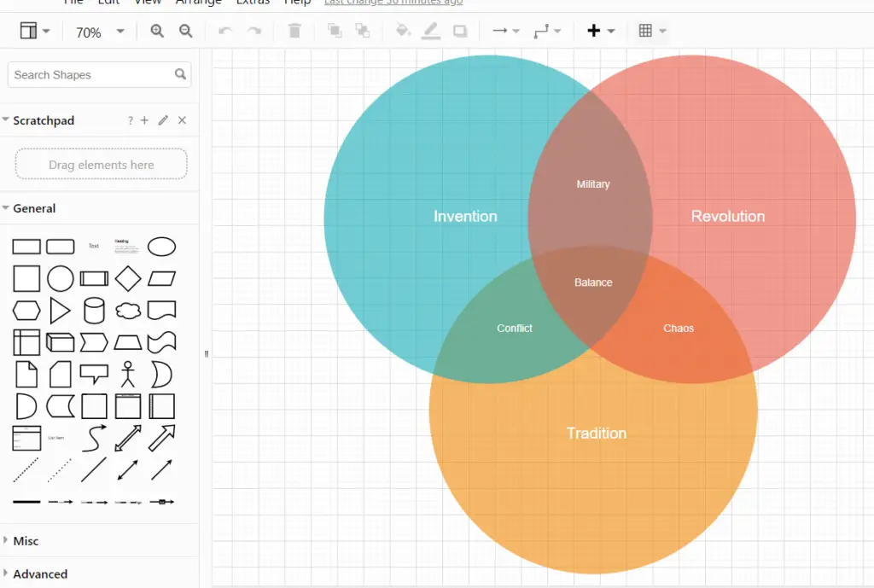Select the circle shape
874x588 pixels.
tap(61, 278)
